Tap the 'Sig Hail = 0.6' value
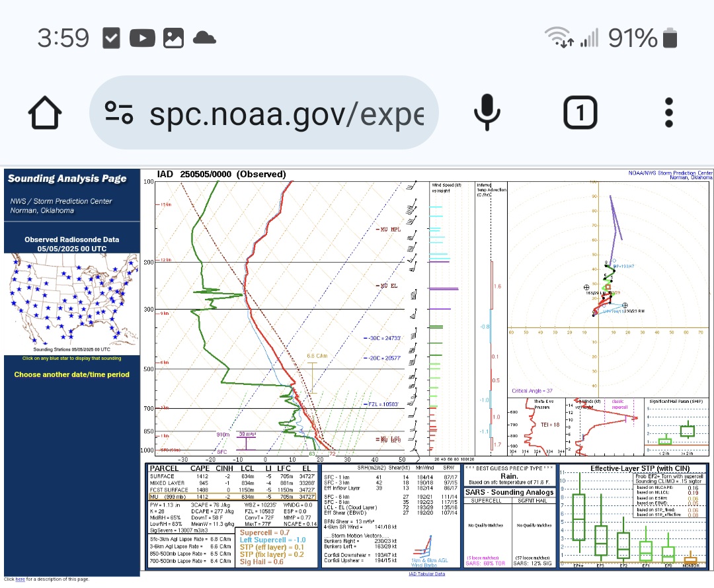Image resolution: width=714 pixels, height=588 pixels. (261, 562)
